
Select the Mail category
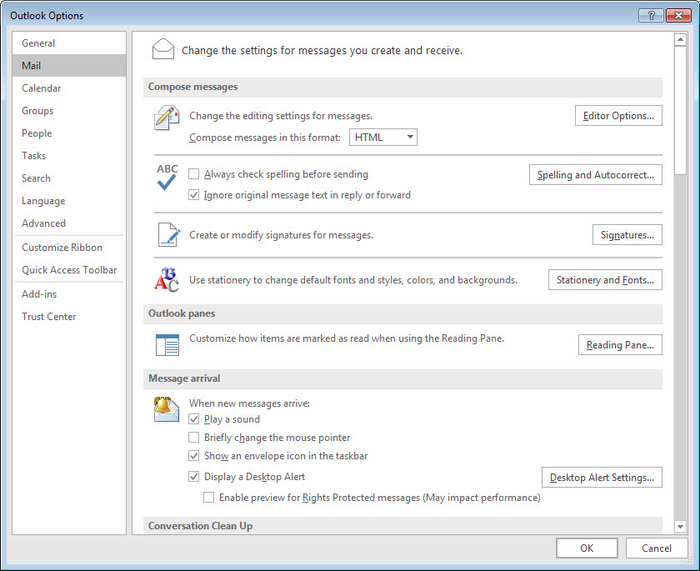[x=69, y=66]
